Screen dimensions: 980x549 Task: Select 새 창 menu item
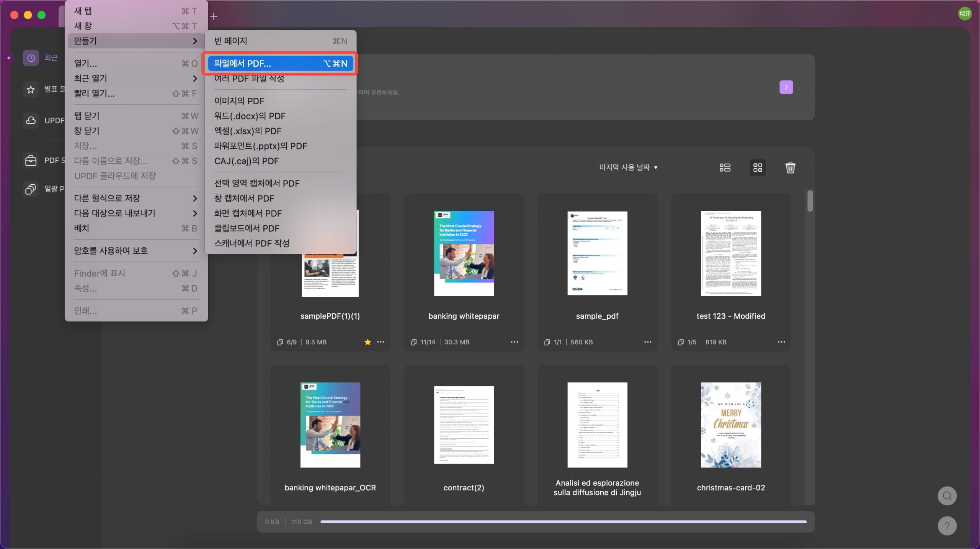click(136, 26)
